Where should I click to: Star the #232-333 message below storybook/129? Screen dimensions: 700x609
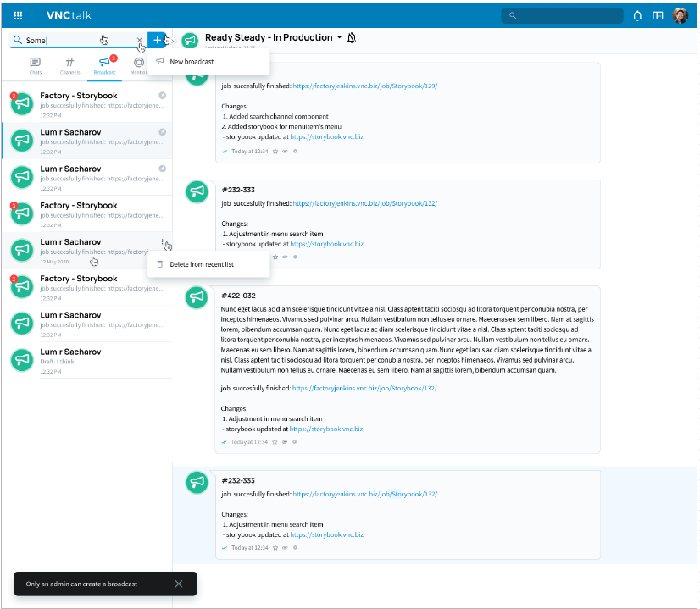coord(275,256)
